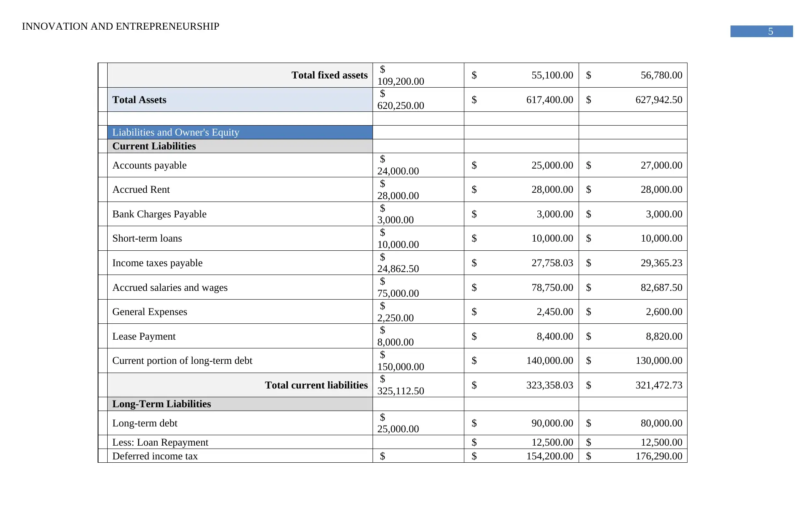The width and height of the screenshot is (801, 532).
Task: Select the 617,400.00 cell
Action: [521, 100]
